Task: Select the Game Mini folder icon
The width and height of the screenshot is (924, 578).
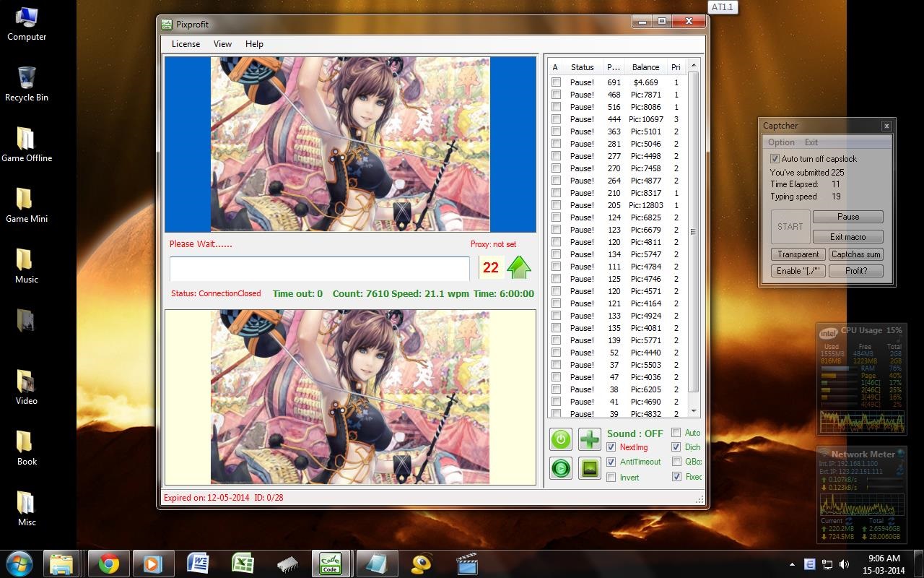Action: (x=27, y=204)
